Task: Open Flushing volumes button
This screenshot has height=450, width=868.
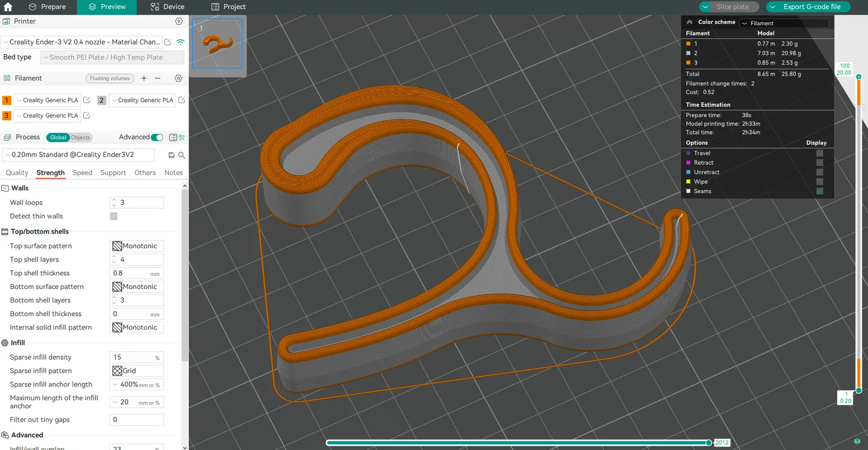Action: pos(110,78)
